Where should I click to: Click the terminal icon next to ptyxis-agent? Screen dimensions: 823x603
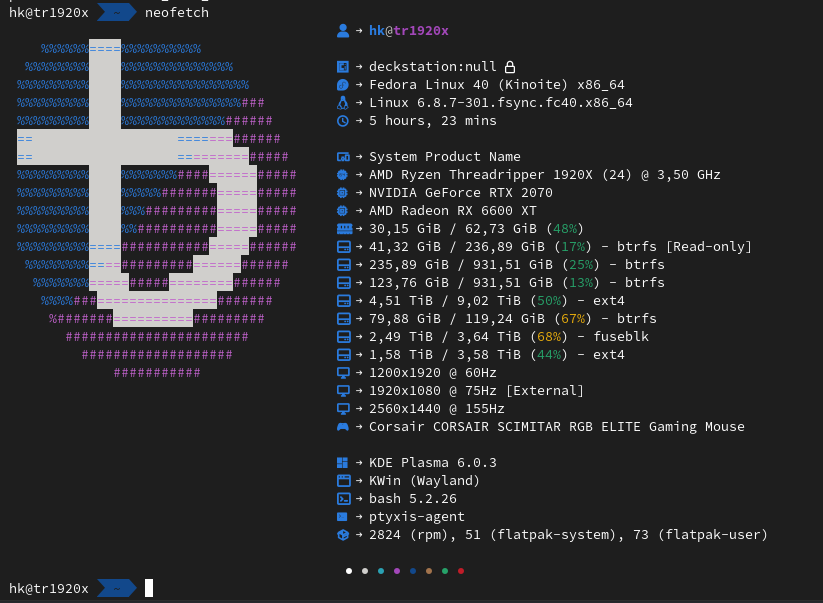[342, 517]
